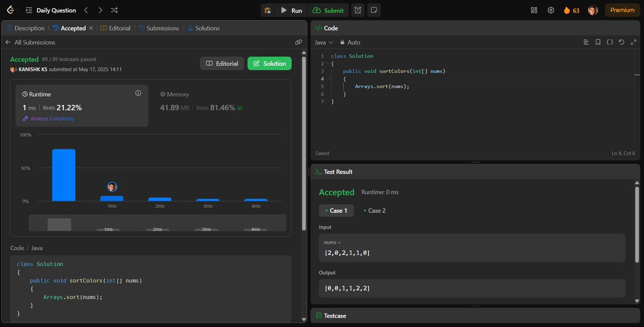Click the 'Saved' status text

(x=322, y=154)
